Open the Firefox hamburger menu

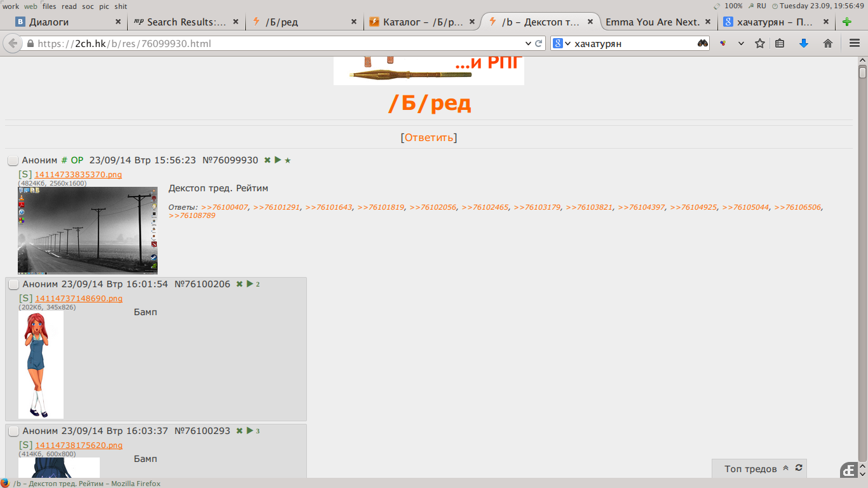click(855, 43)
